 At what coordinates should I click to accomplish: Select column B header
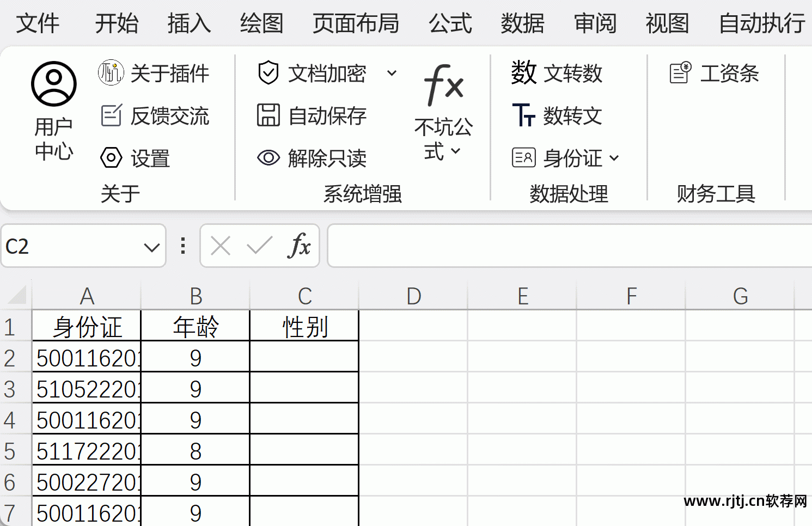click(x=196, y=296)
